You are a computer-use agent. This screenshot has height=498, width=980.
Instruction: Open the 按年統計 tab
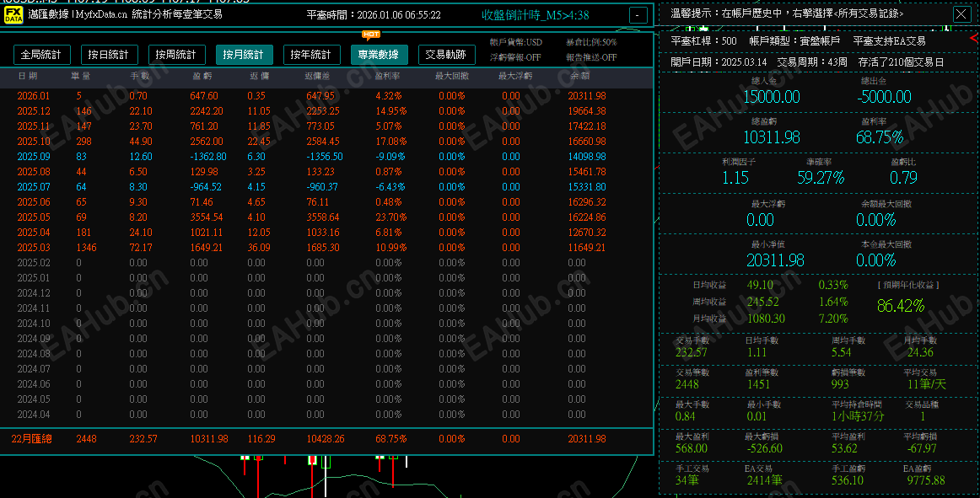(x=311, y=55)
